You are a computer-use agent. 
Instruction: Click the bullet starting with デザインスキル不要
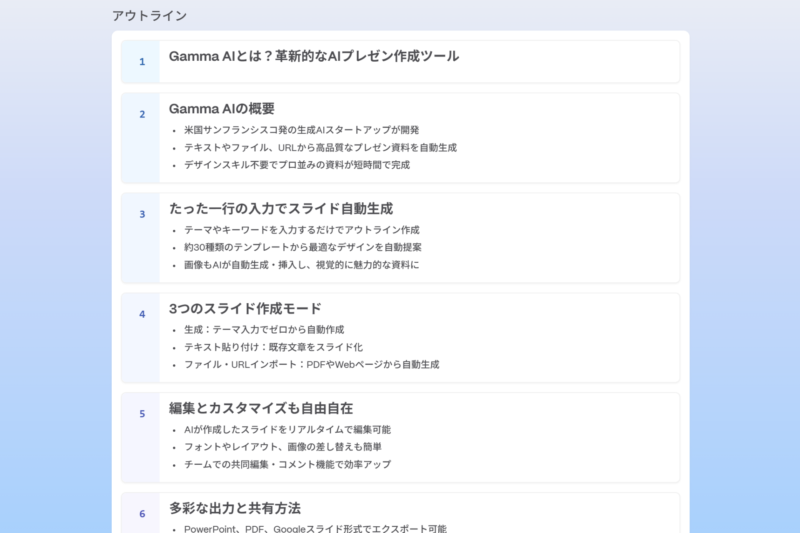pyautogui.click(x=296, y=165)
